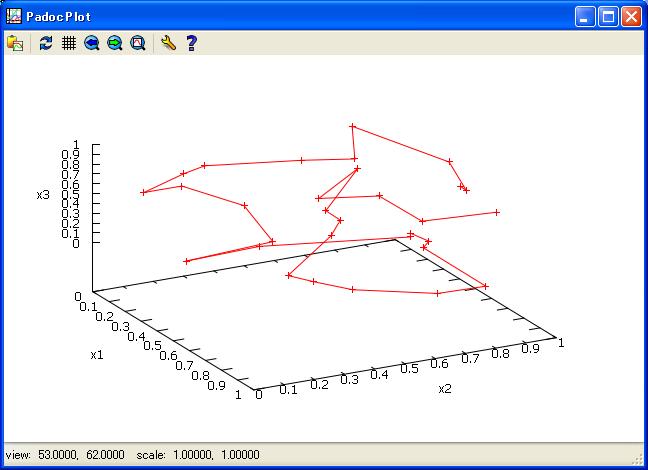Click the highest red data point in plot
Image resolution: width=648 pixels, height=470 pixels.
(352, 126)
